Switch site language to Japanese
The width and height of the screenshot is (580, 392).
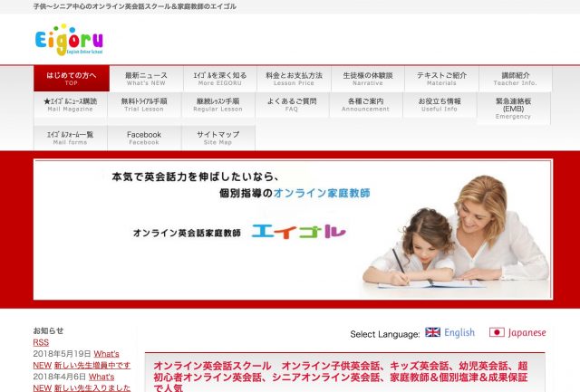point(527,332)
